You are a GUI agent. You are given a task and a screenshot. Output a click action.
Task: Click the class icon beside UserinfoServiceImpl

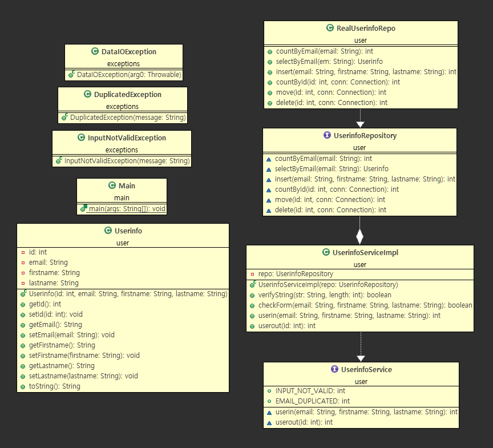(x=326, y=252)
